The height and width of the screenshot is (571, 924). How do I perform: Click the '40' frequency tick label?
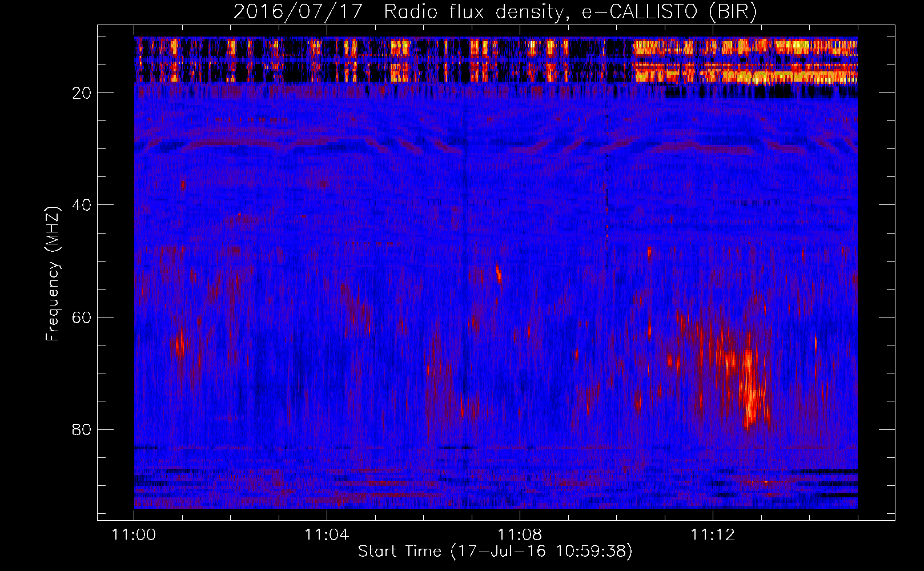(x=82, y=205)
